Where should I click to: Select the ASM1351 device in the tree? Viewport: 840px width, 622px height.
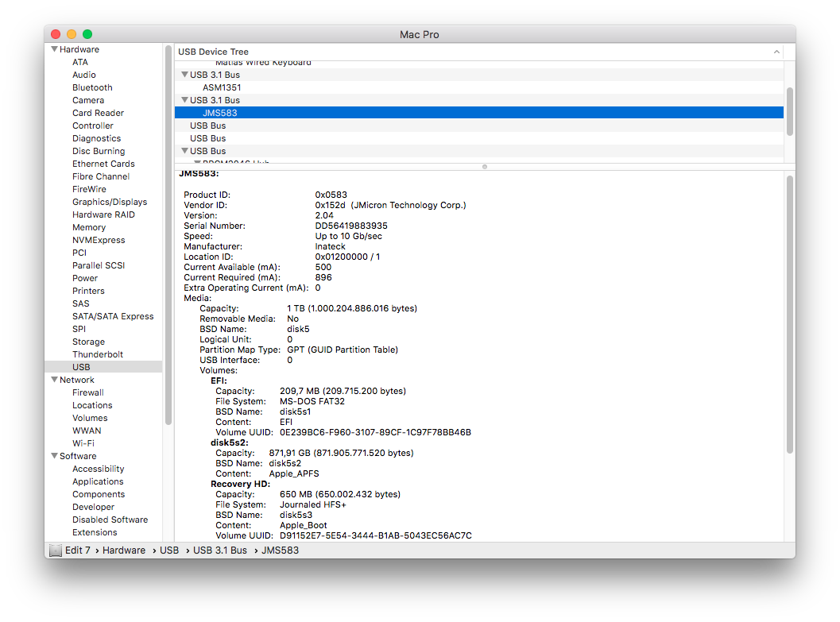point(222,87)
